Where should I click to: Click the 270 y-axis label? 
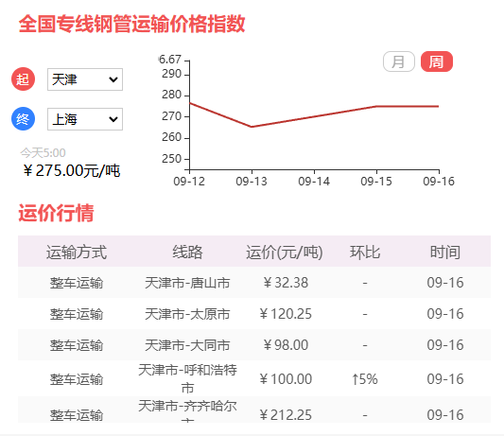pyautogui.click(x=171, y=116)
